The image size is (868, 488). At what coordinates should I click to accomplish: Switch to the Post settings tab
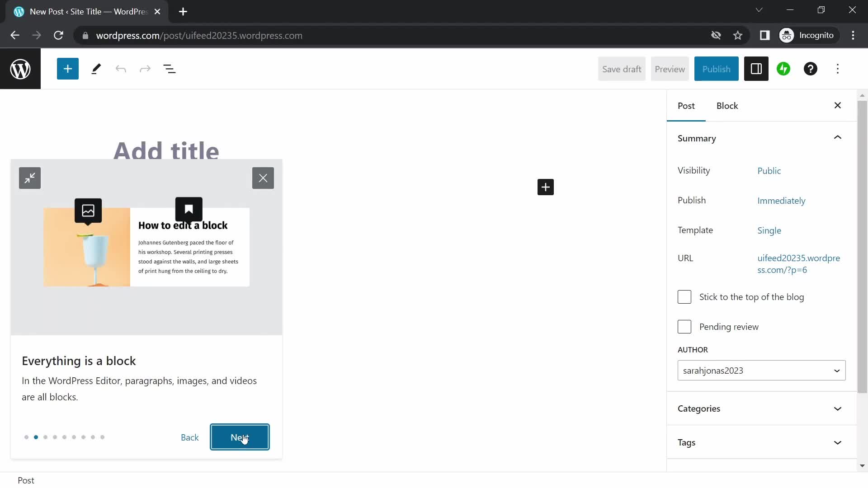[686, 105]
